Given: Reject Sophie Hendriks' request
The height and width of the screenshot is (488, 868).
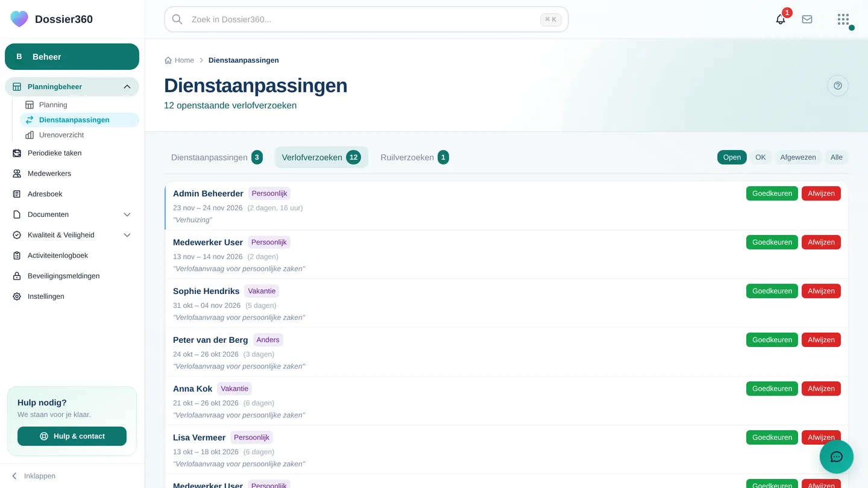Looking at the screenshot, I should pos(821,291).
